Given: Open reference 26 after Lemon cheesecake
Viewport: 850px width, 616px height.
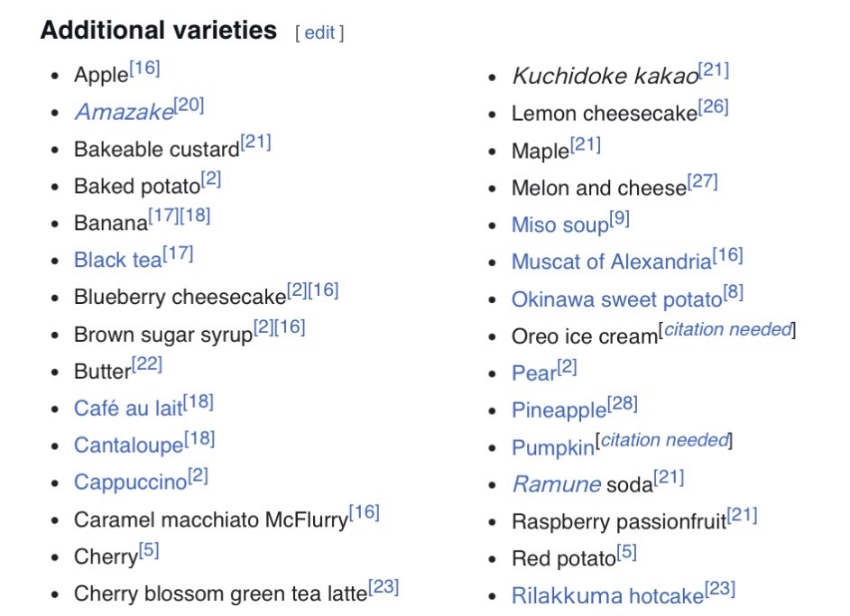Looking at the screenshot, I should [x=714, y=107].
